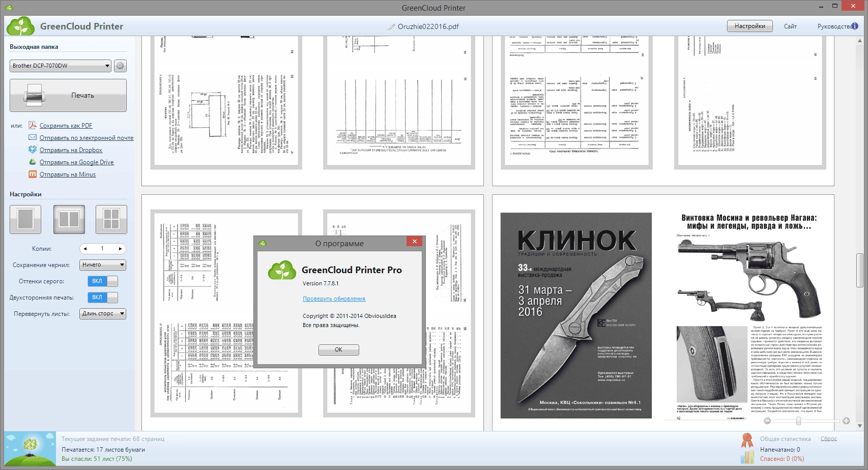Click the КЛИНОК knife poster page thumbnail
The width and height of the screenshot is (868, 470).
576,315
